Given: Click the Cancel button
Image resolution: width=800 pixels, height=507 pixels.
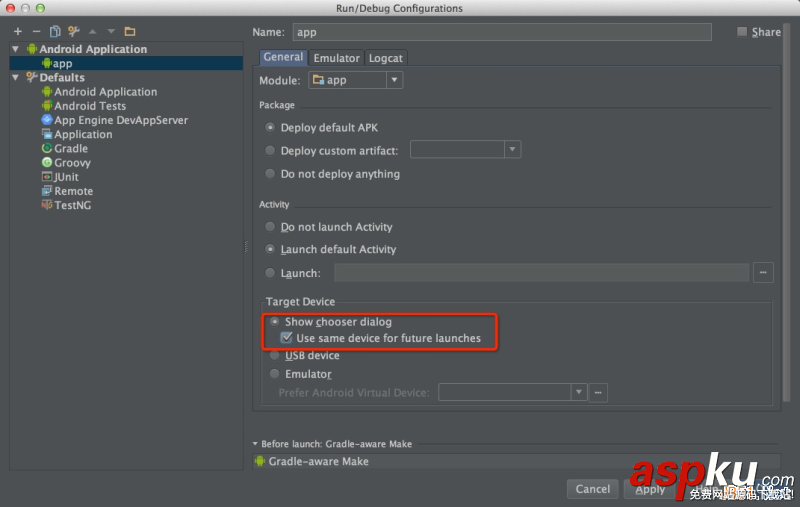Looking at the screenshot, I should coord(592,489).
